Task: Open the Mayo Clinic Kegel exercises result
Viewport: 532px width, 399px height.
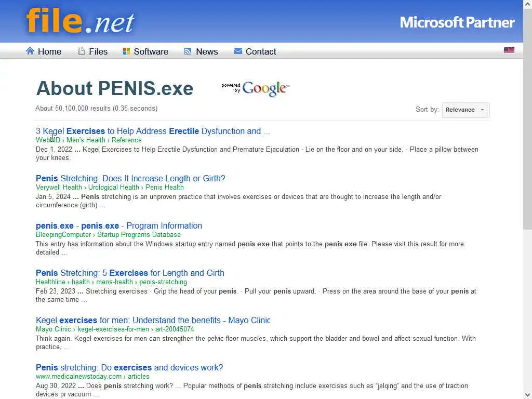Action: (x=153, y=320)
